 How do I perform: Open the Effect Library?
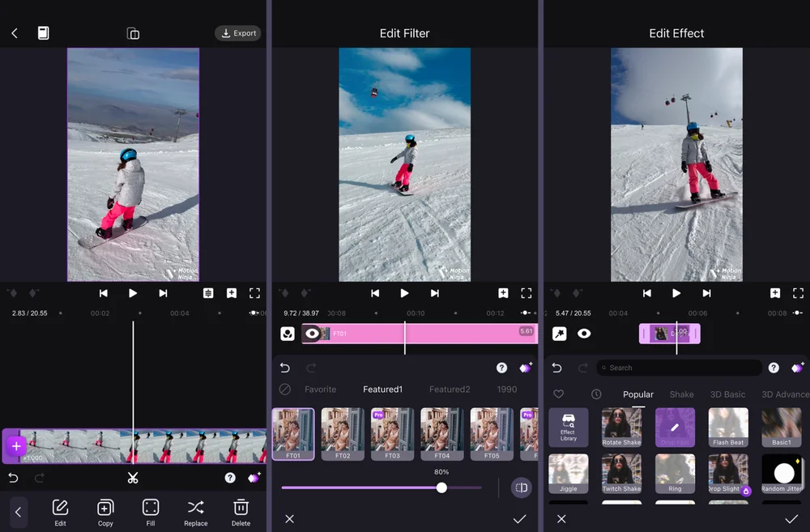point(569,428)
